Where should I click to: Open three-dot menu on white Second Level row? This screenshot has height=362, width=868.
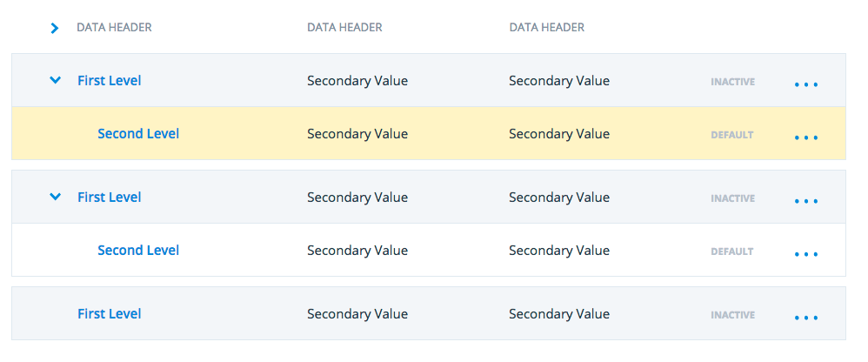click(806, 255)
